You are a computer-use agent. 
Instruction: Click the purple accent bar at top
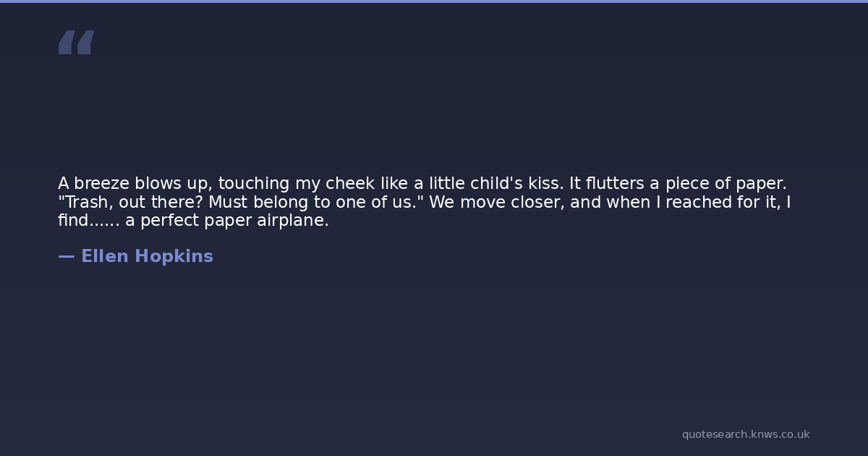(x=434, y=1)
